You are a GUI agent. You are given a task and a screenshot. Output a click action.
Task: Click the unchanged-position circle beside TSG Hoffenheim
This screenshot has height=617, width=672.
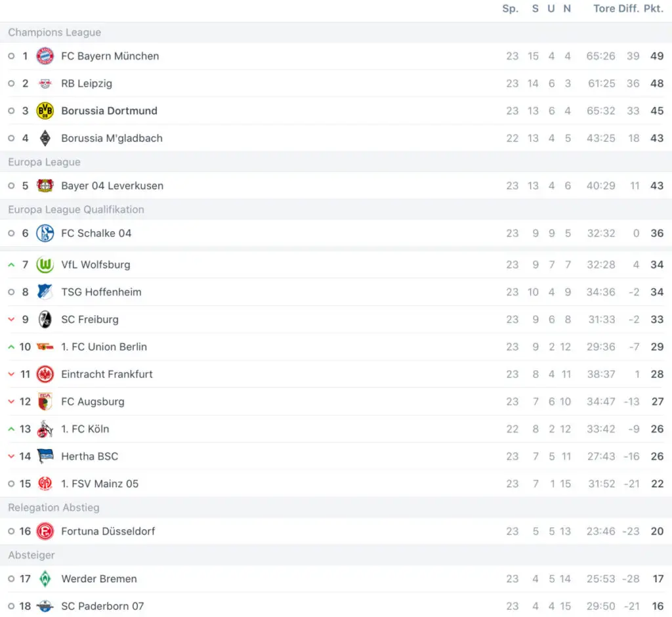(x=12, y=292)
